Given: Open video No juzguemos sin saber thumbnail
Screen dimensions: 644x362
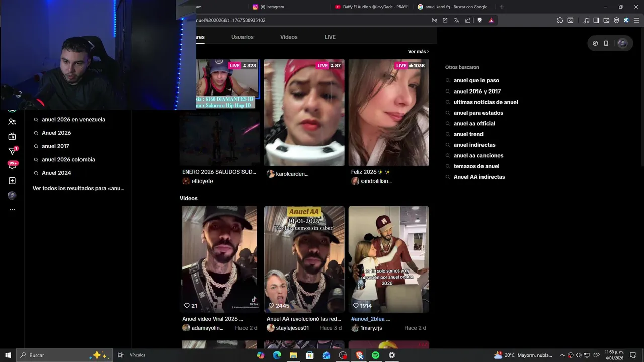Looking at the screenshot, I should point(304,259).
